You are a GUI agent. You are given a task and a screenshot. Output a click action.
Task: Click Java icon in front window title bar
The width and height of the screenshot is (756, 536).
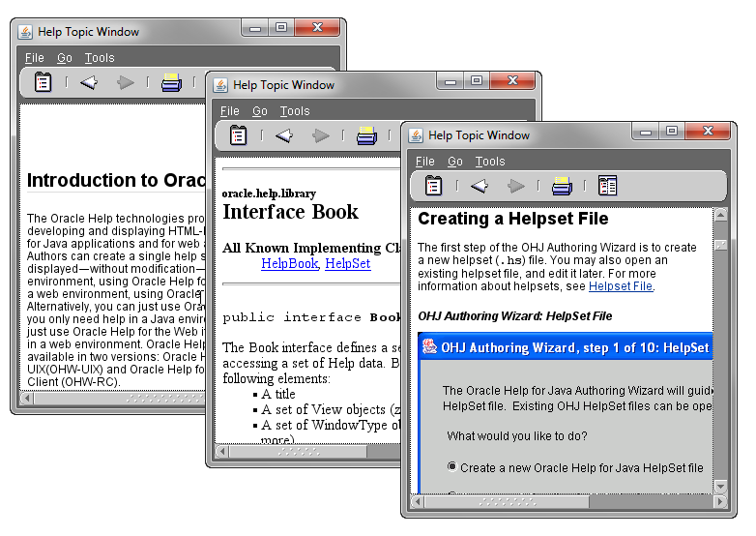[416, 135]
